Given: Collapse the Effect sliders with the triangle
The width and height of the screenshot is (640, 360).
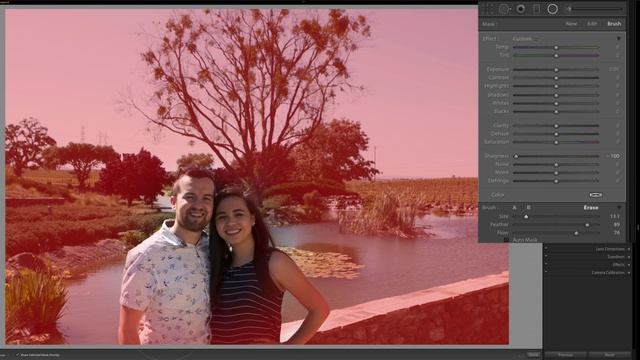Looking at the screenshot, I should (619, 39).
